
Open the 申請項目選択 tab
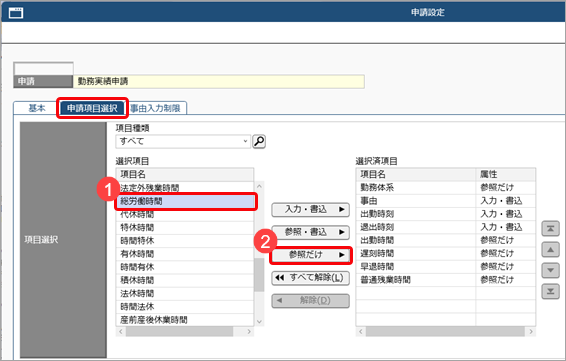click(x=92, y=108)
